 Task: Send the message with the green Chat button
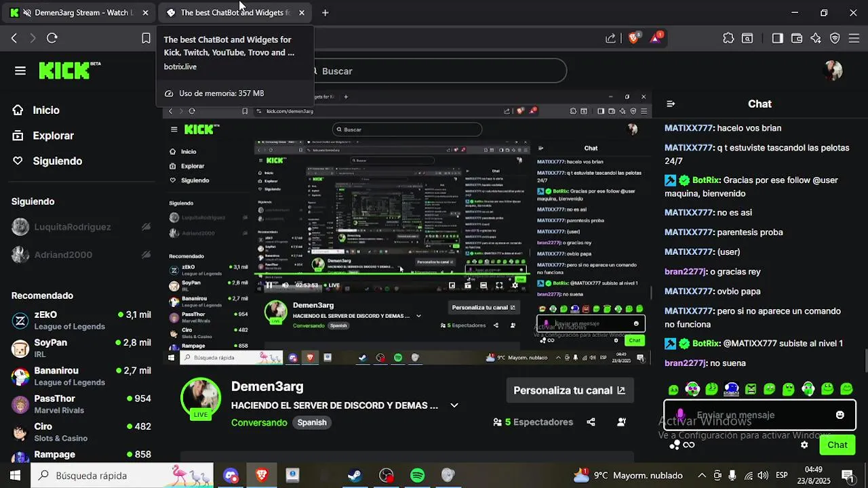pyautogui.click(x=837, y=445)
